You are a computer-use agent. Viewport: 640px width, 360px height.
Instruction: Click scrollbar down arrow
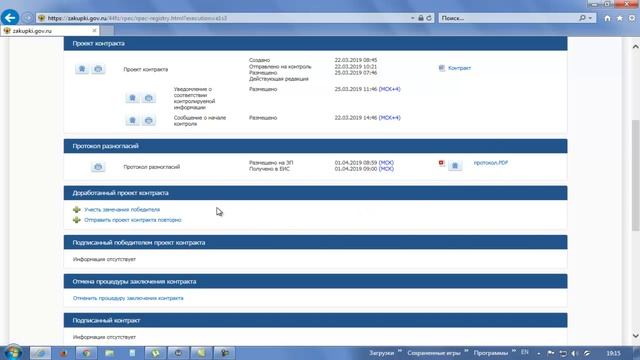[636, 336]
